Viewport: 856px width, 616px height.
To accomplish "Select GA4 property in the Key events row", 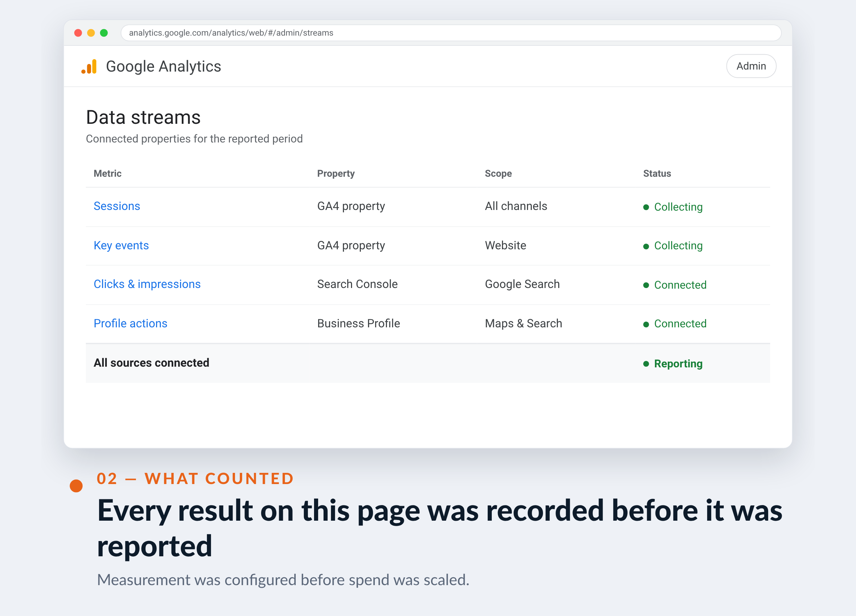I will pos(351,245).
